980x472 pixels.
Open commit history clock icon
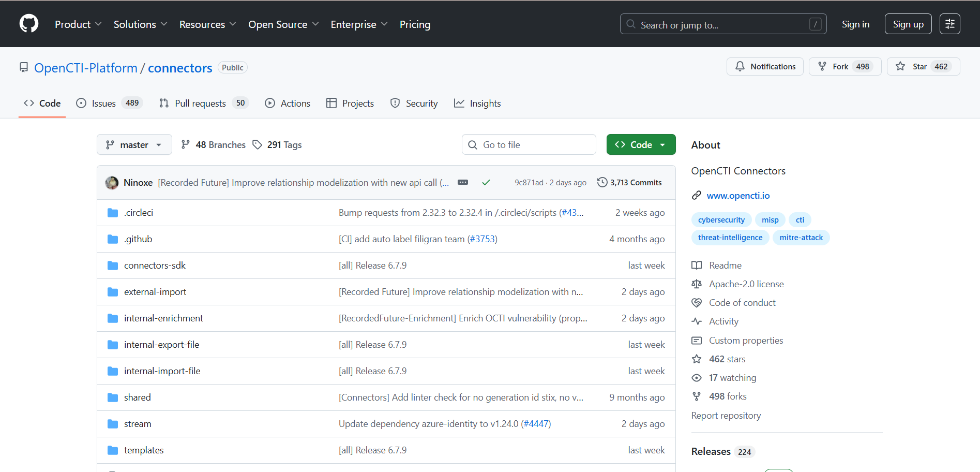click(602, 182)
